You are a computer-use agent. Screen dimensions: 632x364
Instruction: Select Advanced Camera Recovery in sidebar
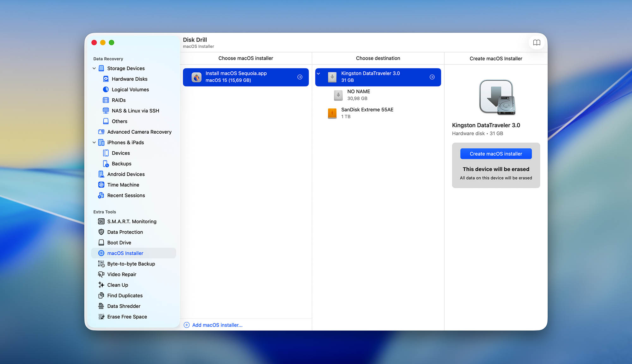coord(139,132)
